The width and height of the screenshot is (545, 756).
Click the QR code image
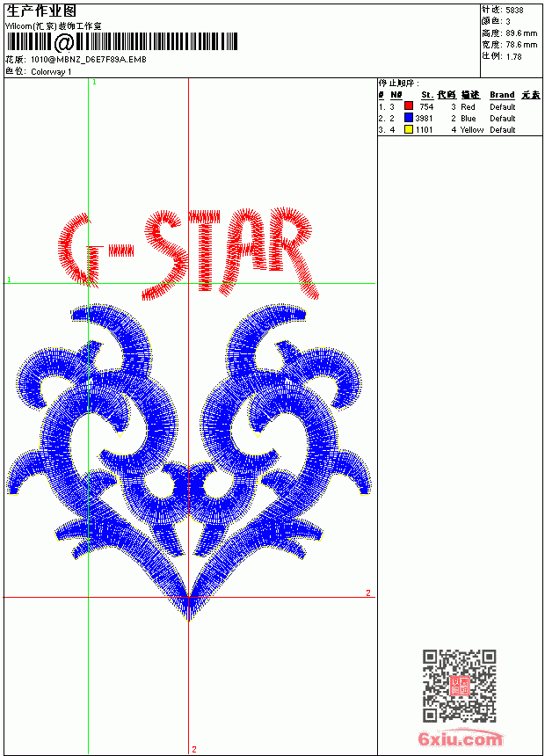pos(460,686)
